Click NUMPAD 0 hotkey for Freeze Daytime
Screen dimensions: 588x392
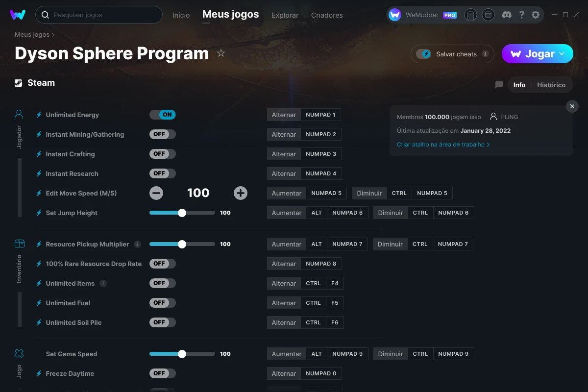click(321, 373)
